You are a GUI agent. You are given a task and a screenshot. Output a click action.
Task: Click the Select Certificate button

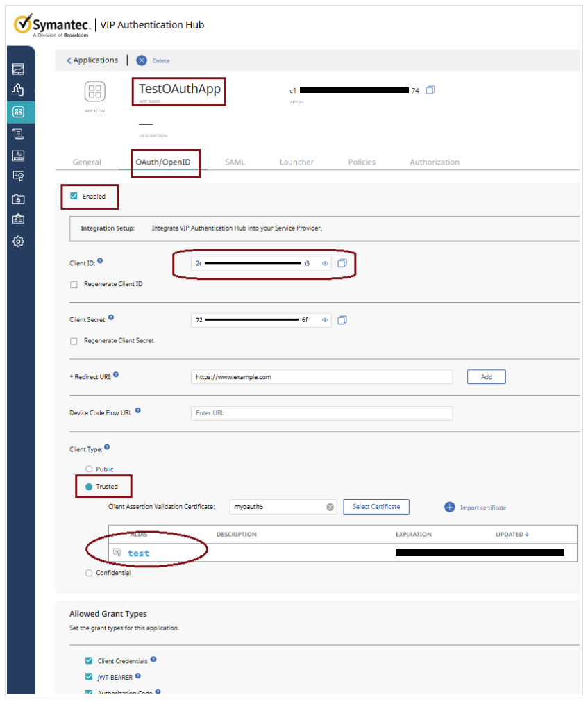point(376,507)
